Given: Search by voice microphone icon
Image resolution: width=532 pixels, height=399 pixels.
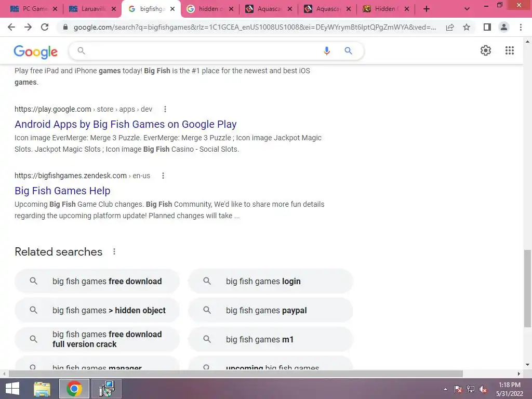Looking at the screenshot, I should [x=326, y=51].
